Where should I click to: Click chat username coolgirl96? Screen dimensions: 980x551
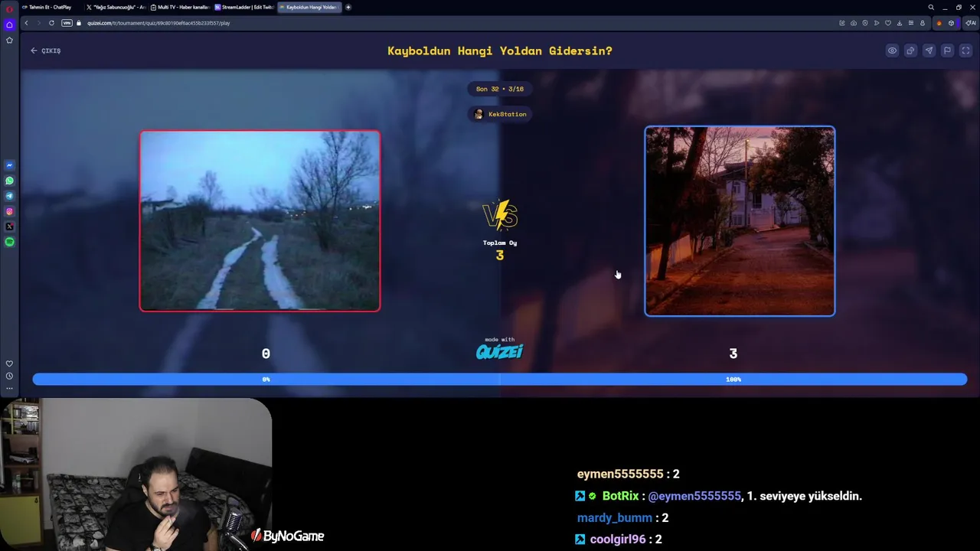[x=618, y=540]
